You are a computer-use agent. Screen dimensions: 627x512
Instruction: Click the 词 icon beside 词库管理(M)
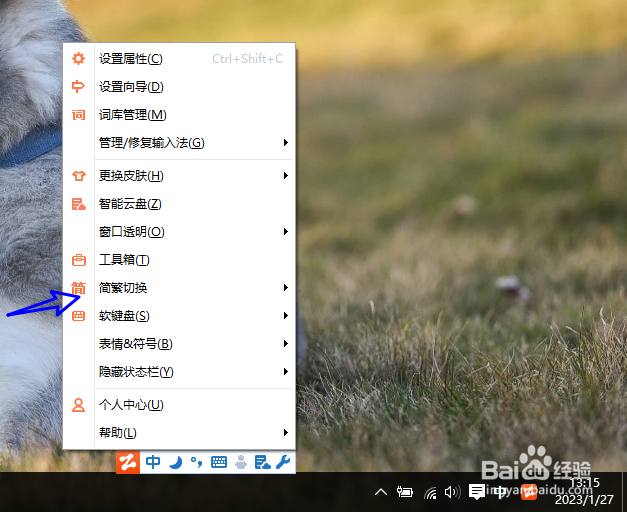pyautogui.click(x=78, y=115)
